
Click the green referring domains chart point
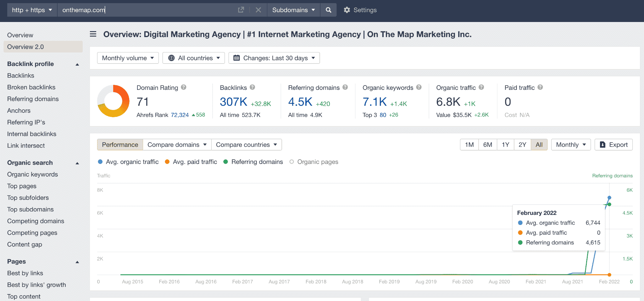[x=609, y=204]
